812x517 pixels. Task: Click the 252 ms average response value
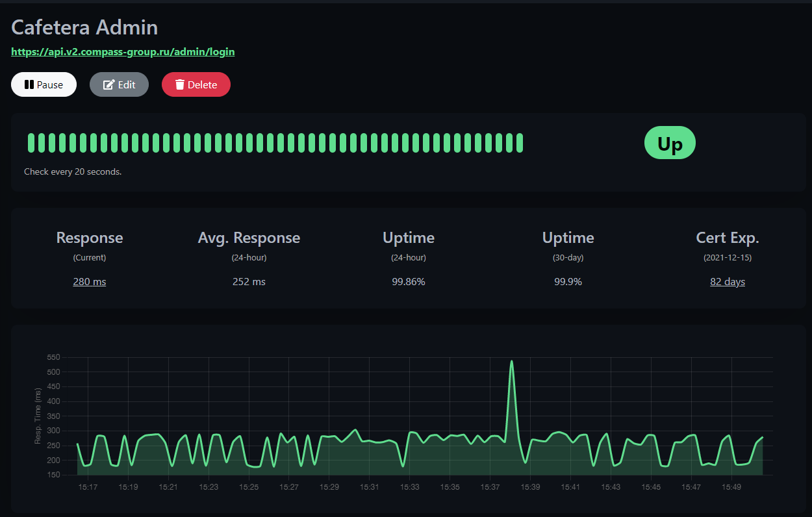click(x=249, y=282)
